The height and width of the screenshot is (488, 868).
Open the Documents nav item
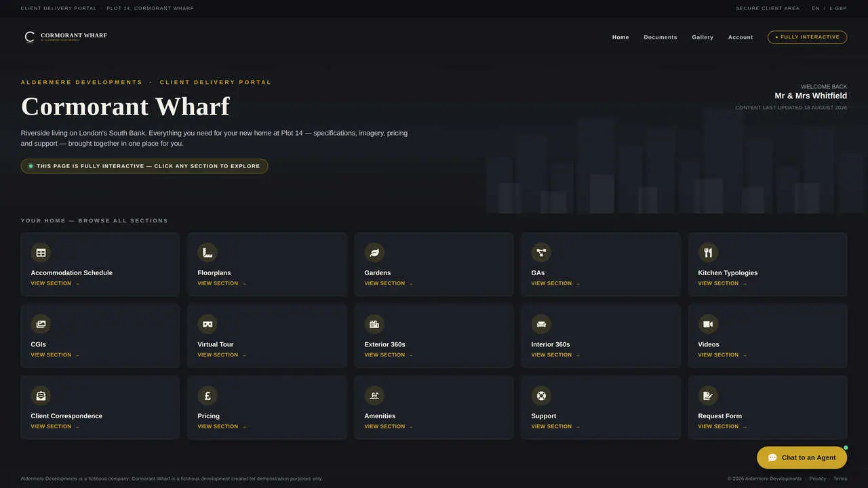tap(660, 37)
